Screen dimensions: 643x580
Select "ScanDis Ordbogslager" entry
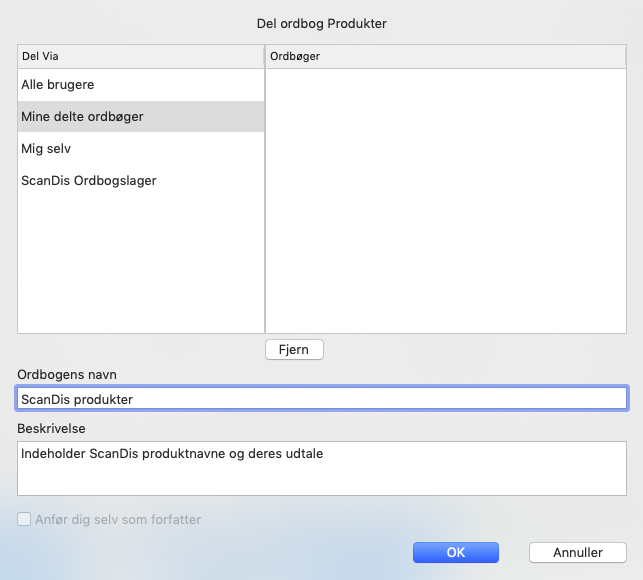point(141,180)
